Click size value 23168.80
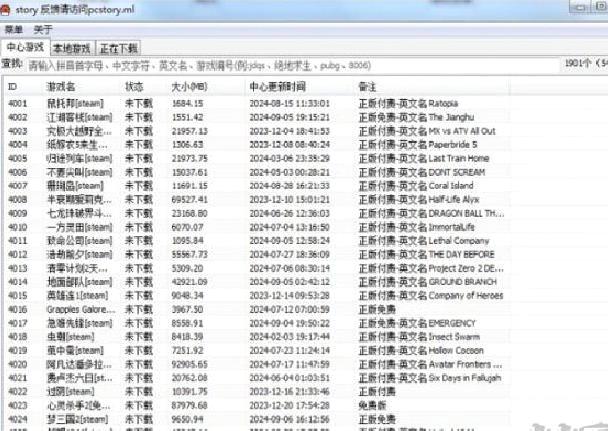This screenshot has height=431, width=608. [x=189, y=214]
